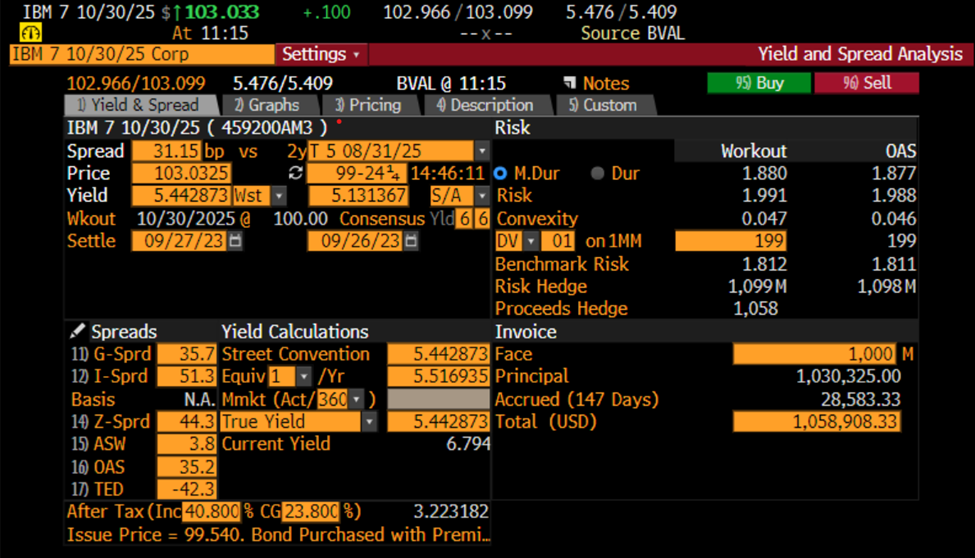
Task: Click the benchmark yield 5.131367 field
Action: coord(358,196)
